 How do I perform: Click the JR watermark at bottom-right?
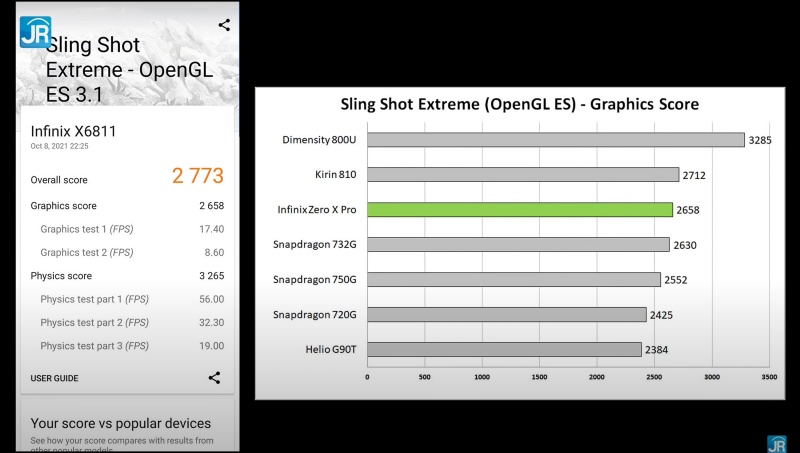776,443
